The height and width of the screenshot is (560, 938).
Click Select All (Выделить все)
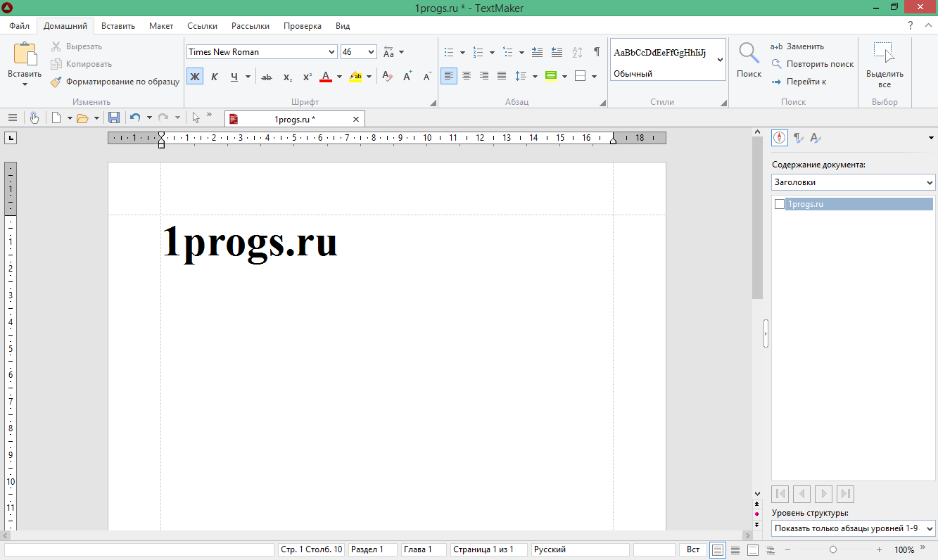point(885,64)
